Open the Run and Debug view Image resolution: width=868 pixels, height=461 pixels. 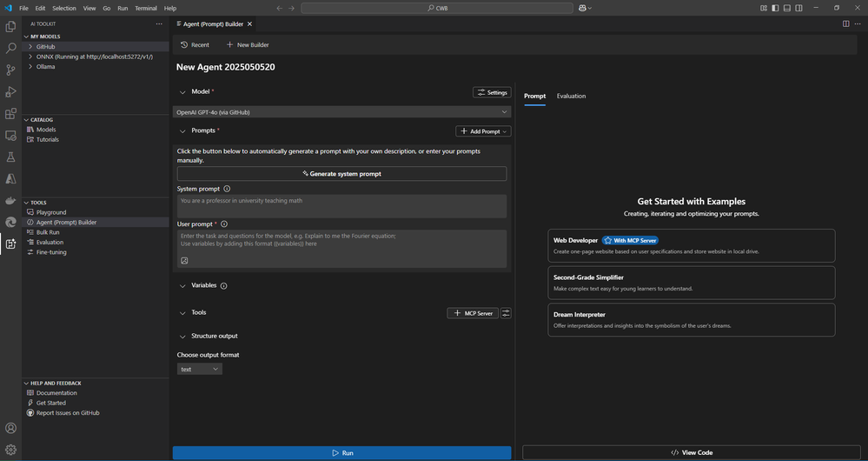pyautogui.click(x=10, y=92)
